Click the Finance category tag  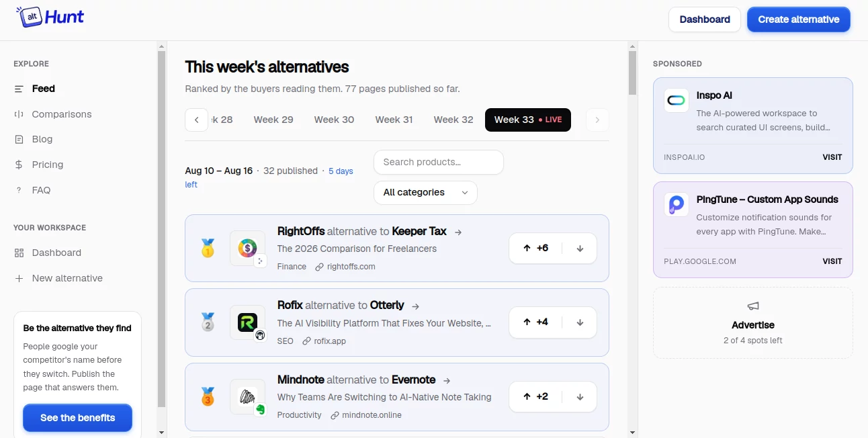pos(292,267)
